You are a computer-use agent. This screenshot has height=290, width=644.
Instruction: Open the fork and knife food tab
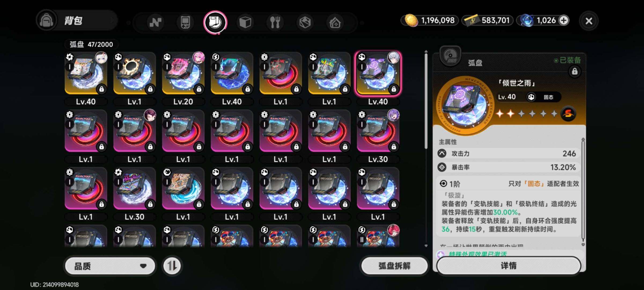point(275,22)
